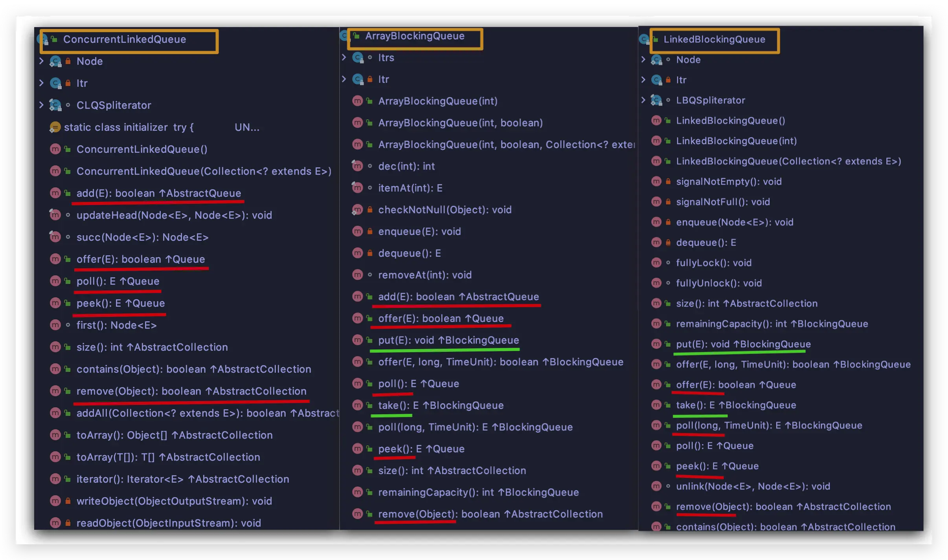Select ArrayBlockingQueue(int, boolean) constructor

click(460, 123)
